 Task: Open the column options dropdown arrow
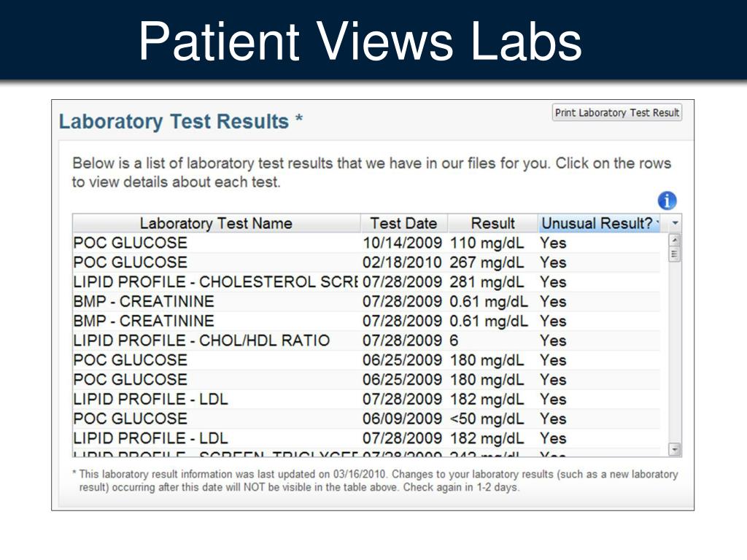(x=675, y=223)
